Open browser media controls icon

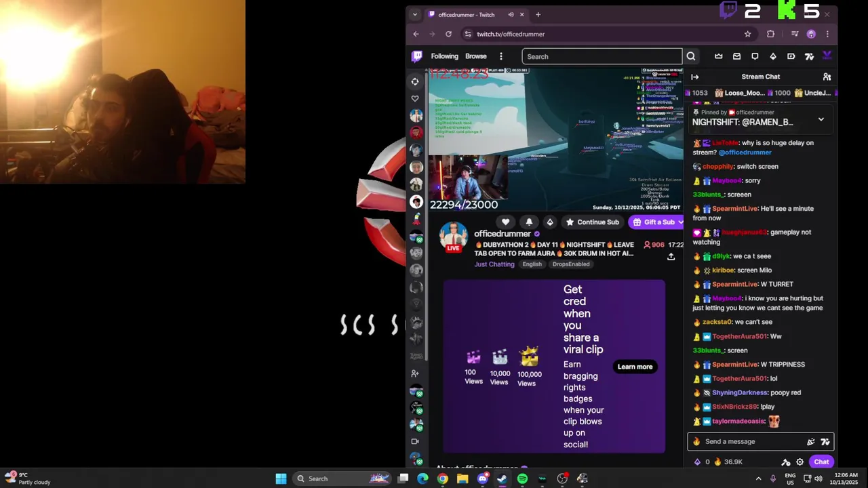pyautogui.click(x=795, y=34)
